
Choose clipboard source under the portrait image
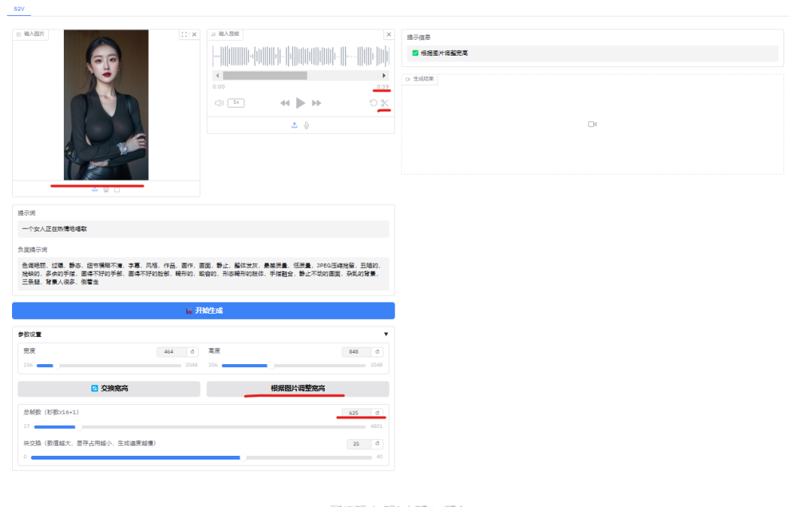[117, 190]
